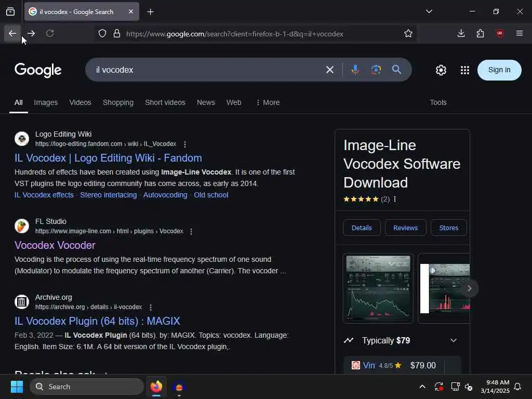Switch to the Web tab
Image resolution: width=532 pixels, height=399 pixels.
234,102
